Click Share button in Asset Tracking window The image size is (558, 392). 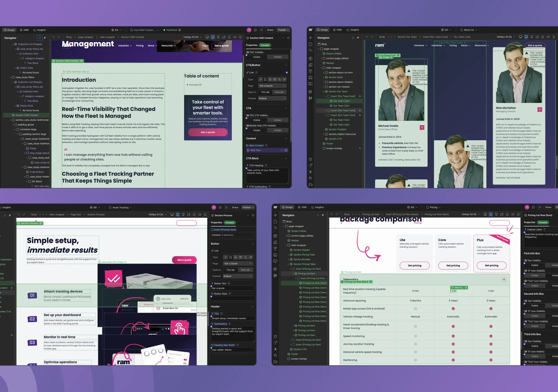point(235,207)
